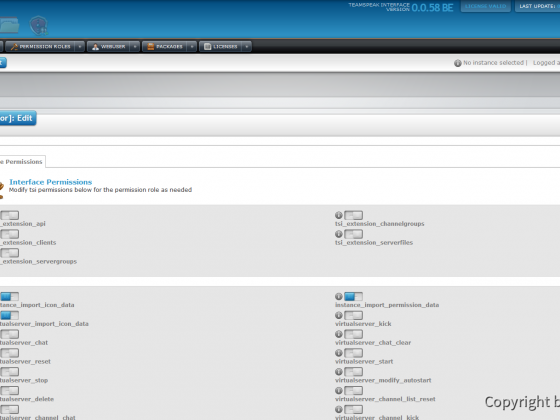560x420 pixels.
Task: Click the Interface Permissions heading
Action: (51, 182)
